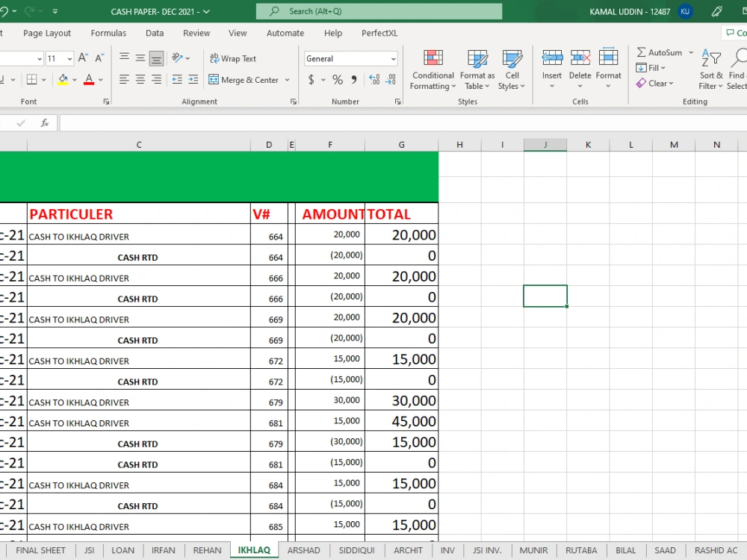Viewport: 747px width, 560px height.
Task: Align text right
Action: (156, 80)
